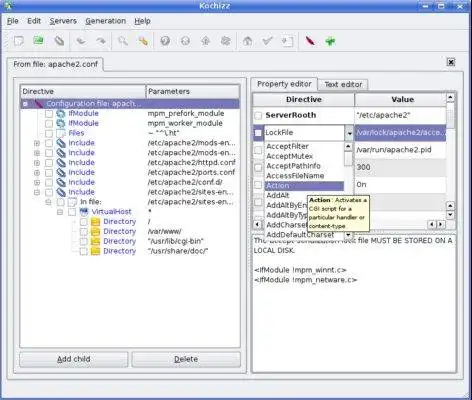Open the Generation menu
Image resolution: width=472 pixels, height=400 pixels.
tap(106, 21)
